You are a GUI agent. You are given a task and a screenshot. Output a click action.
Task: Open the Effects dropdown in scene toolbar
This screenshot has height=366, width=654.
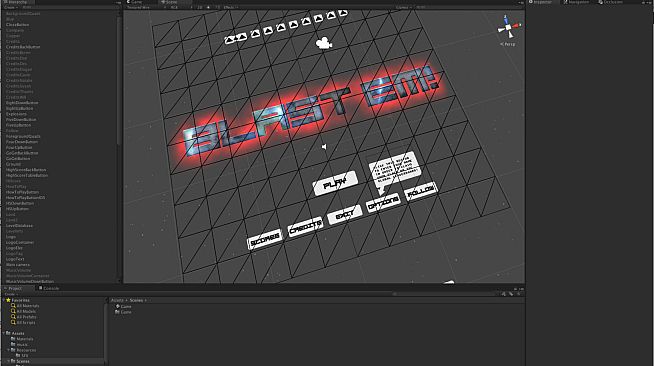pos(231,8)
